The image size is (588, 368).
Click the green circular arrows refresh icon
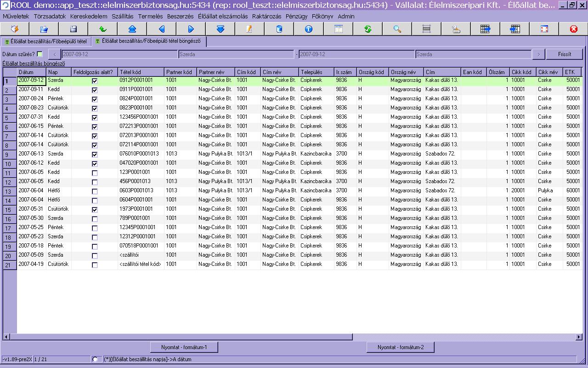coord(367,29)
